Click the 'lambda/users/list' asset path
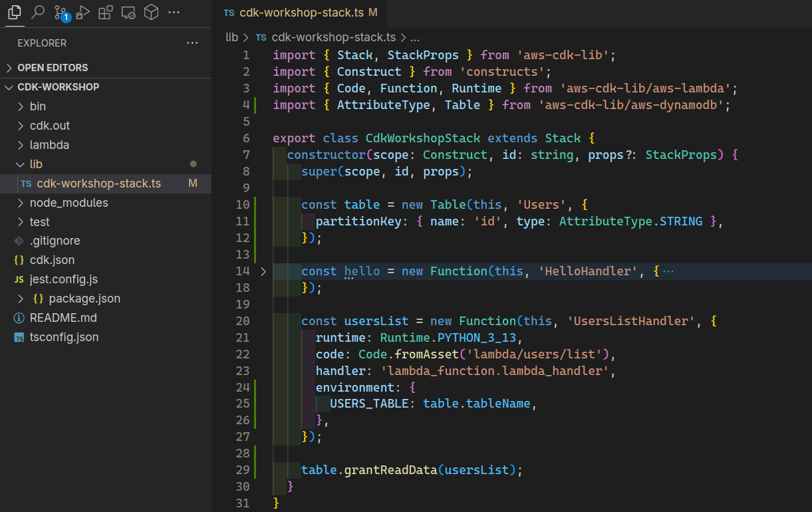This screenshot has height=512, width=812. pos(535,354)
